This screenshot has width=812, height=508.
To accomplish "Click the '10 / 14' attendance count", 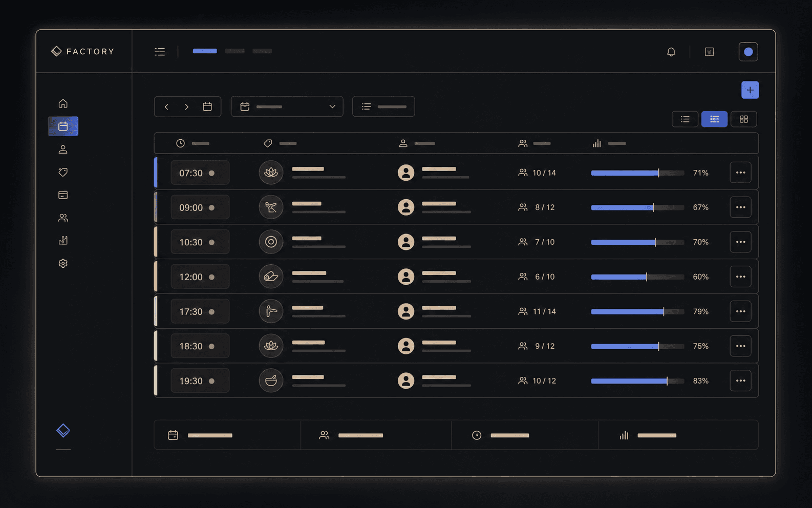I will pyautogui.click(x=544, y=173).
